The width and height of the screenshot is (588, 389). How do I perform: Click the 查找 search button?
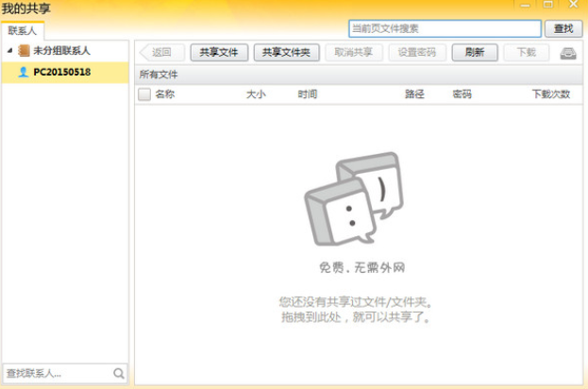(x=563, y=29)
